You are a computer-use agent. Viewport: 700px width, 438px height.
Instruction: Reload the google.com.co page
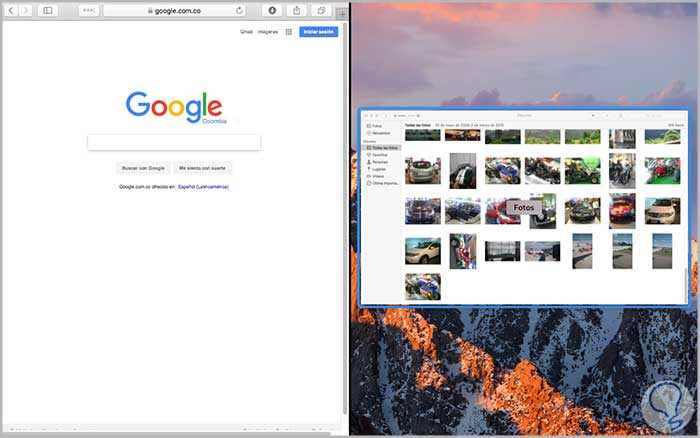(x=239, y=10)
